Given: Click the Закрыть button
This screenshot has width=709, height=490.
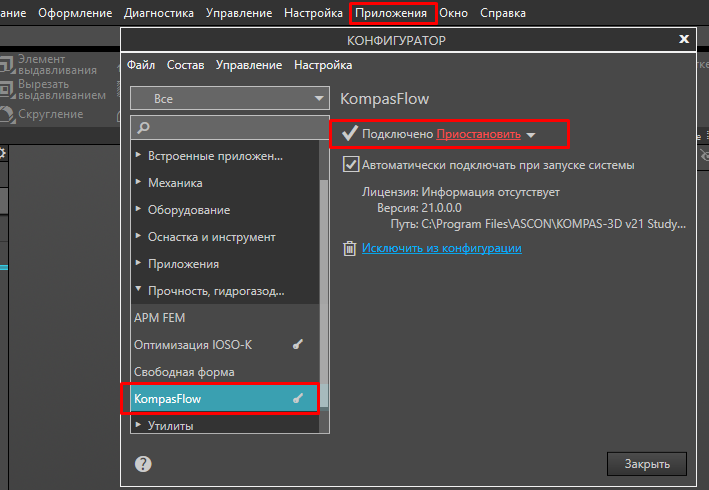Looking at the screenshot, I should [647, 464].
